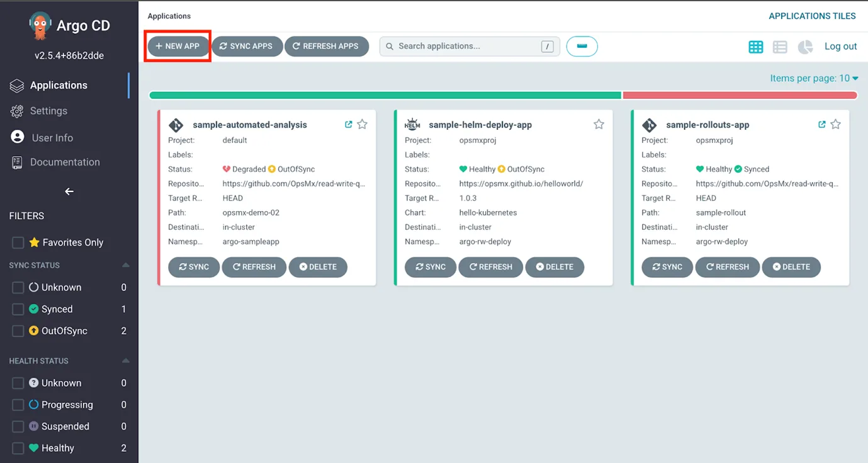
Task: Check the Healthy health filter
Action: [x=18, y=449]
